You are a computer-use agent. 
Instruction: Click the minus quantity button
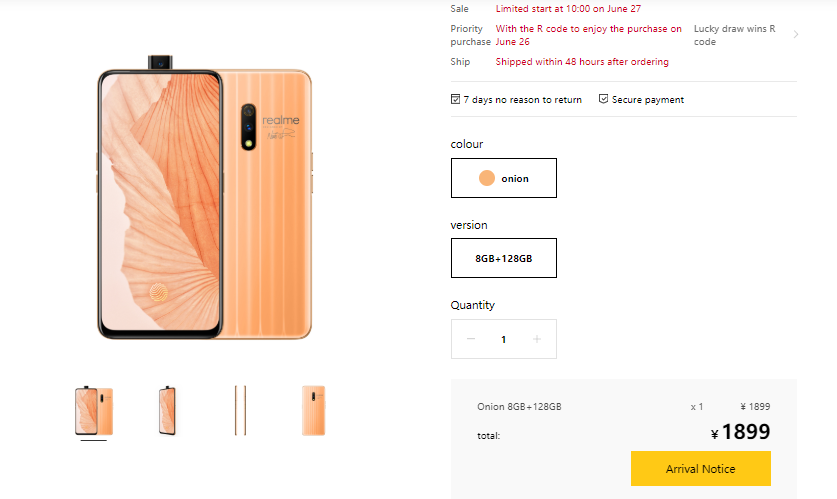coord(470,339)
